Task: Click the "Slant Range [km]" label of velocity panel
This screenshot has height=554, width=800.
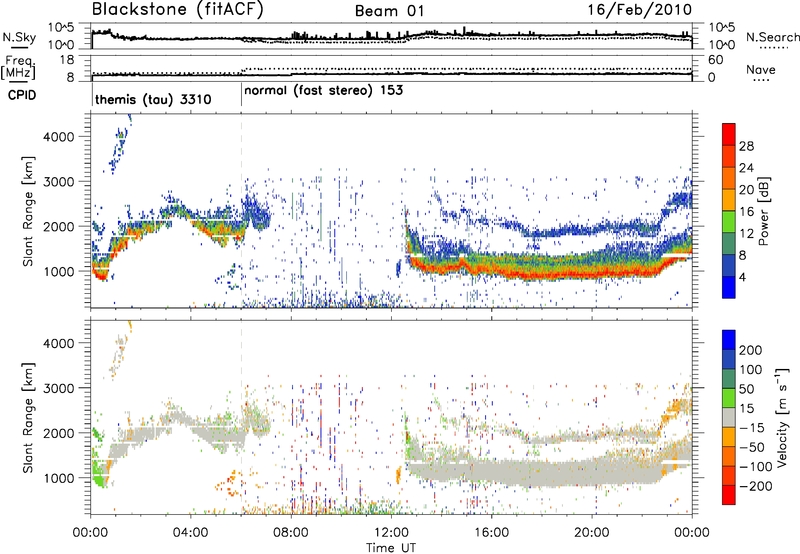Action: [28, 418]
